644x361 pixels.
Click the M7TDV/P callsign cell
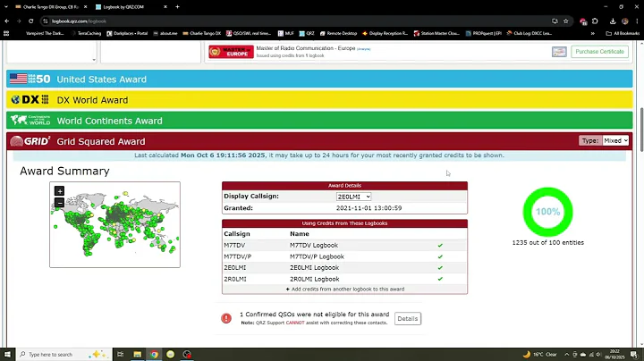238,256
